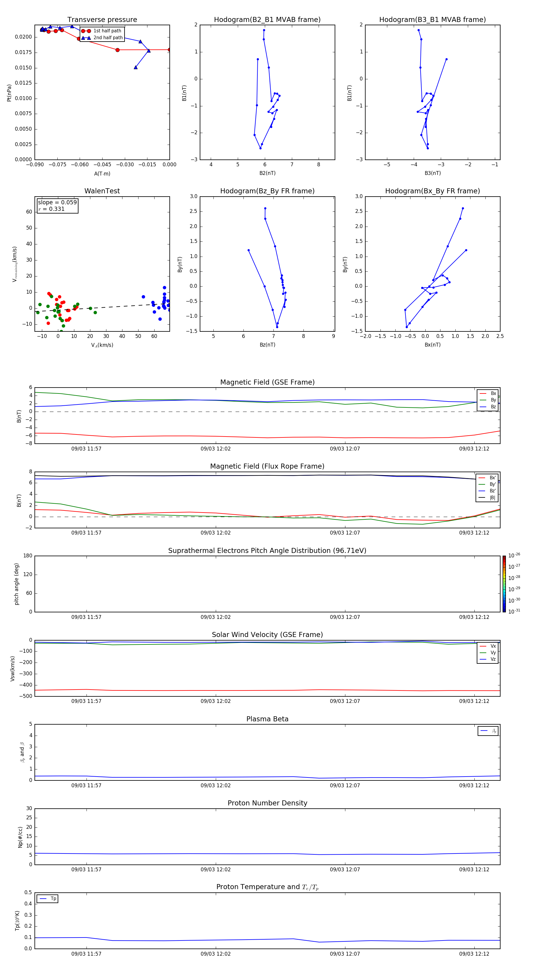Screen dimensions: 535x980
Task: Click the 'Hodogram(B3_B1 MVAB frame)' title
Action: [432, 20]
